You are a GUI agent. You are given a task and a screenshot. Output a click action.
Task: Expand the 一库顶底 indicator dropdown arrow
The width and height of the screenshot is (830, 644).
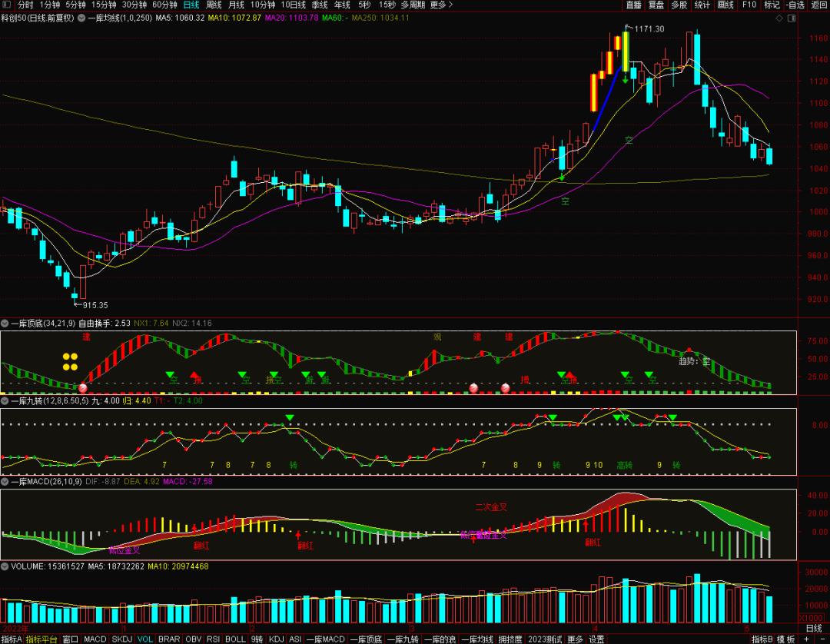click(5, 324)
